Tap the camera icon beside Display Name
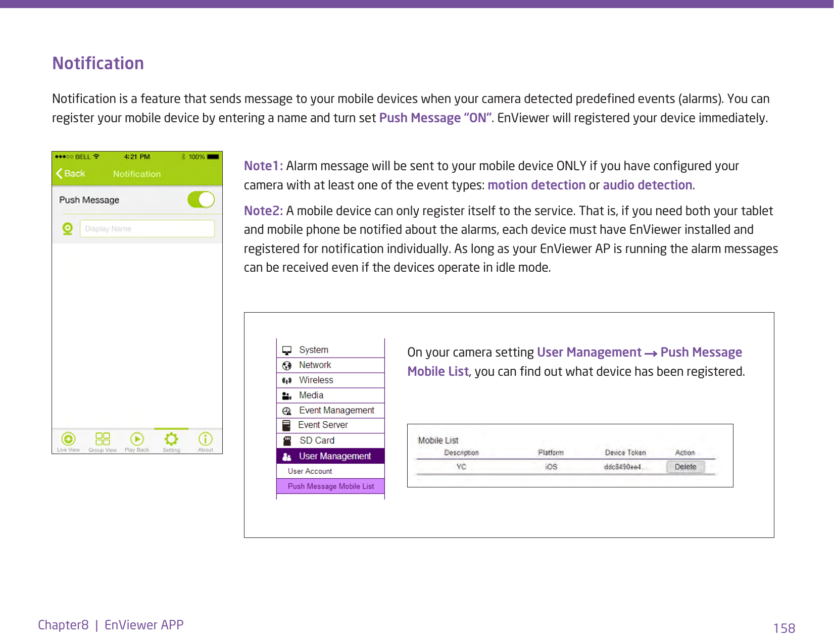The width and height of the screenshot is (834, 644). pos(68,229)
